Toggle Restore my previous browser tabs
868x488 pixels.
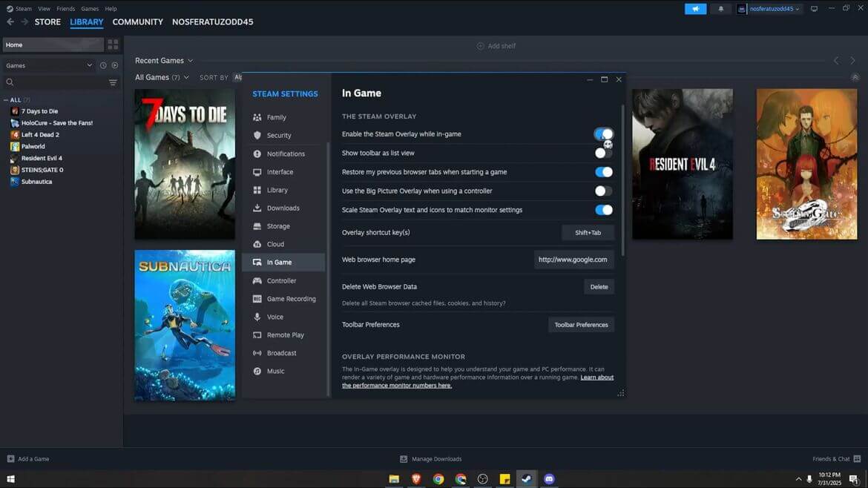(x=603, y=172)
